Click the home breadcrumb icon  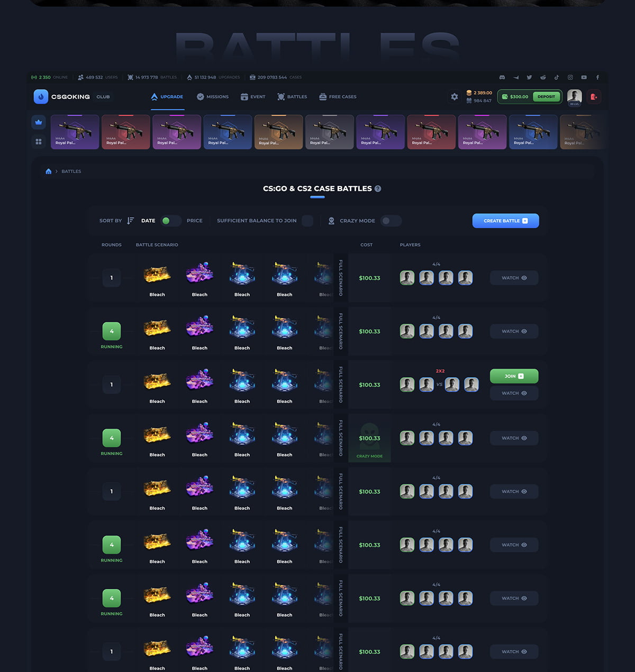point(49,172)
